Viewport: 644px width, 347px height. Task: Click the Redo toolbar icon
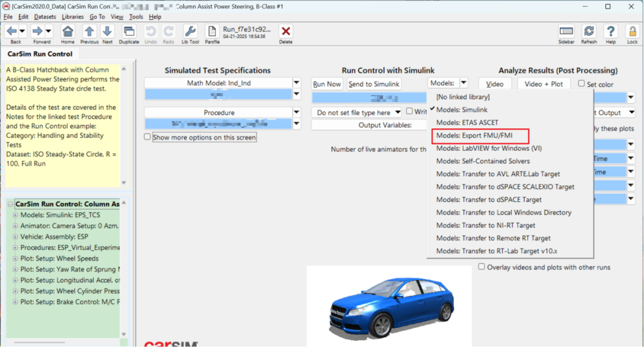tap(168, 31)
